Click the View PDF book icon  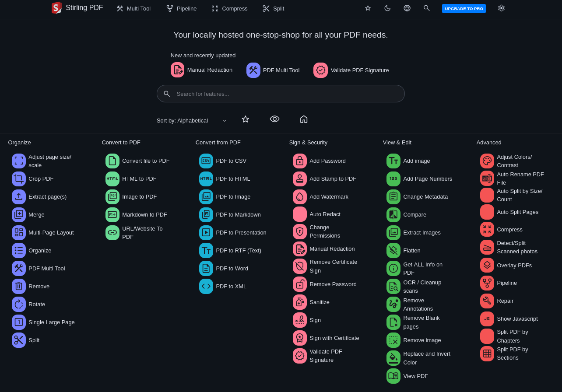click(393, 376)
